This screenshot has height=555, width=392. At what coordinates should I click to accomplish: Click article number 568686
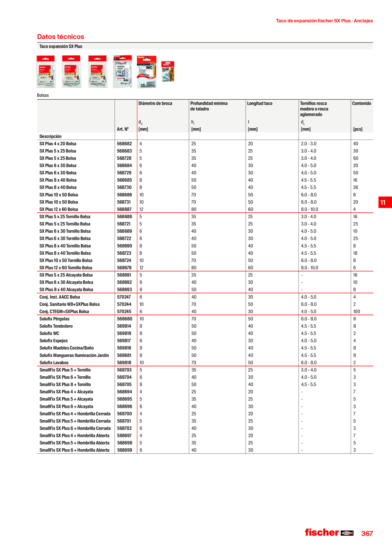pos(125,195)
